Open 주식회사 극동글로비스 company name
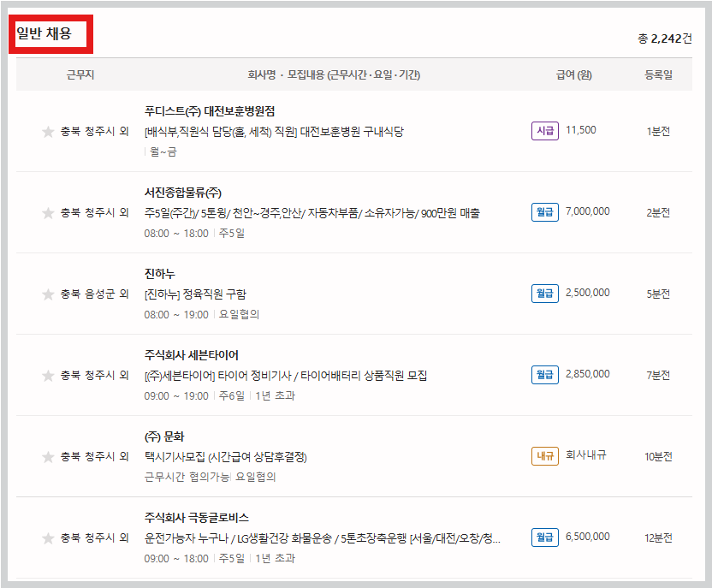The width and height of the screenshot is (712, 588). 196,518
